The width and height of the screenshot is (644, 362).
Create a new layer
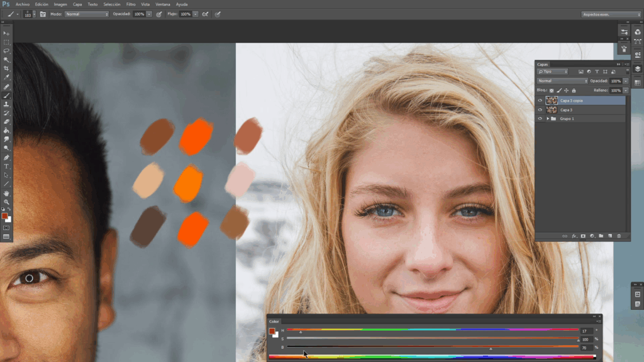pyautogui.click(x=610, y=236)
